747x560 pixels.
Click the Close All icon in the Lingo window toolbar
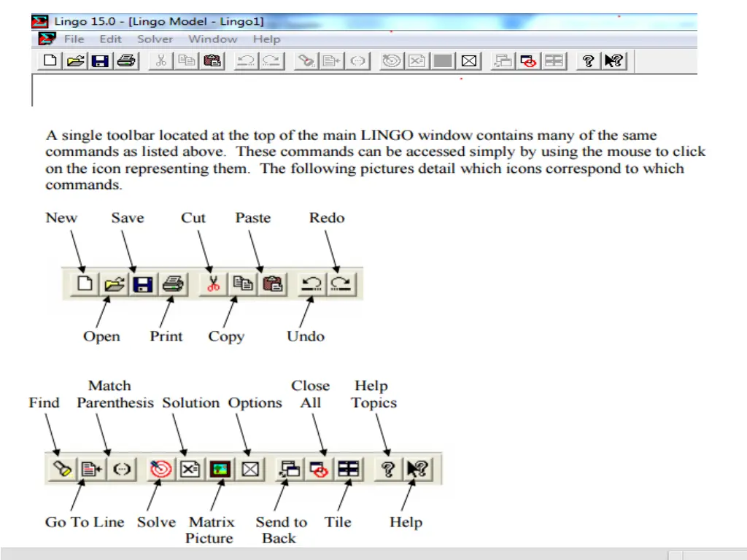(x=528, y=61)
